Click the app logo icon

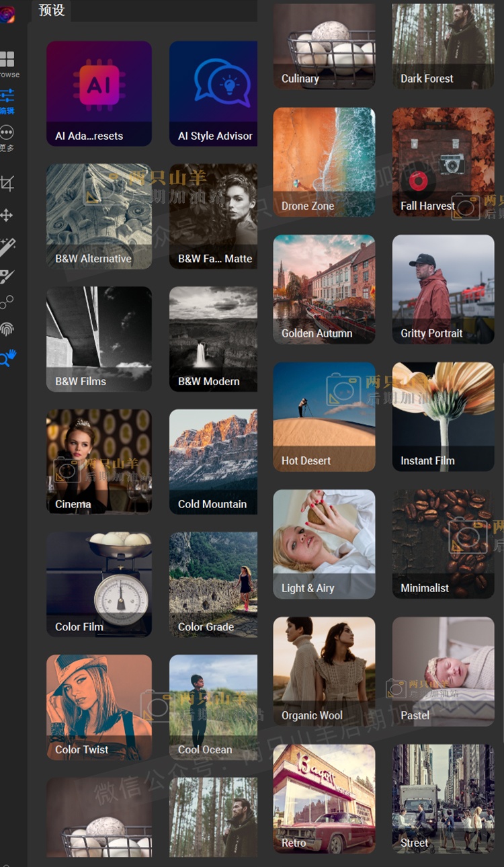[7, 15]
